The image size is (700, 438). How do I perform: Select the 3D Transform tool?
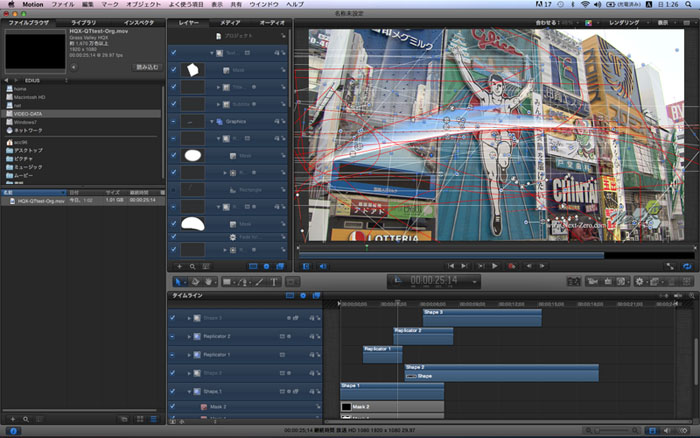pyautogui.click(x=195, y=282)
